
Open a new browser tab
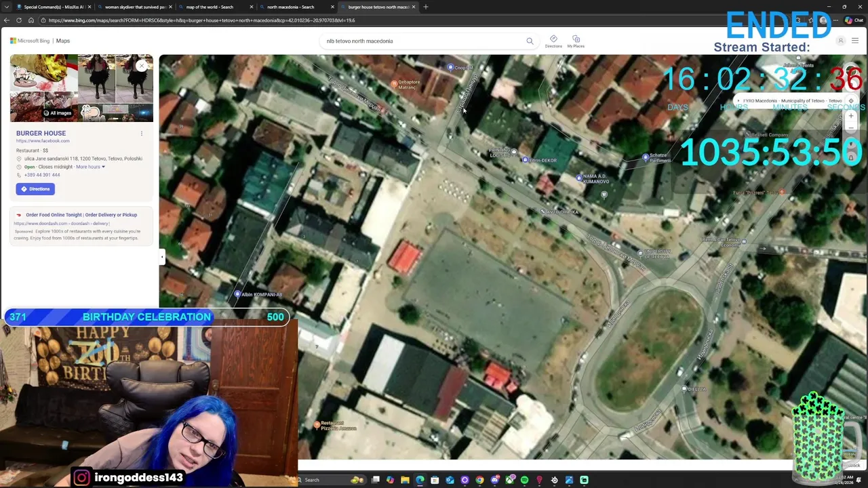coord(426,7)
